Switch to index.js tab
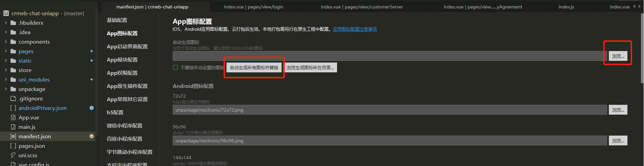This screenshot has width=644, height=166. coord(566,7)
